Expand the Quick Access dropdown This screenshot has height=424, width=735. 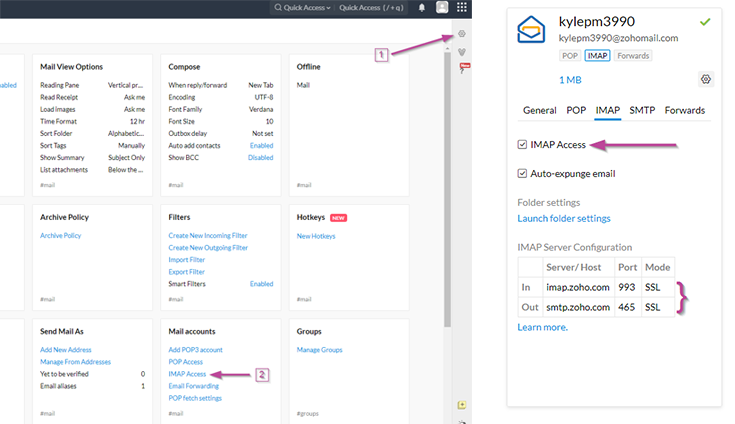click(x=302, y=7)
